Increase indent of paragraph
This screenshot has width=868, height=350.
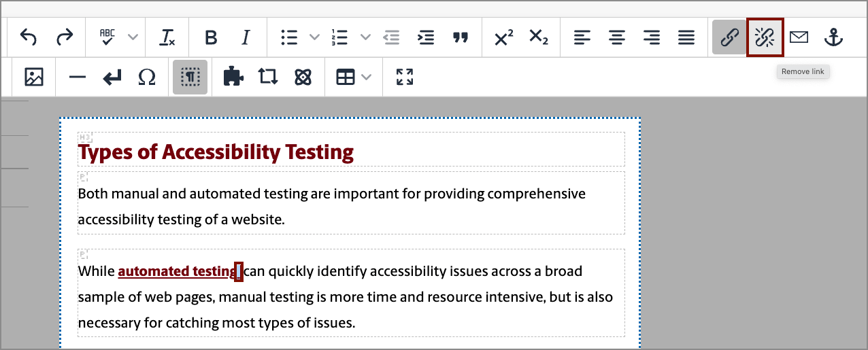(x=426, y=37)
